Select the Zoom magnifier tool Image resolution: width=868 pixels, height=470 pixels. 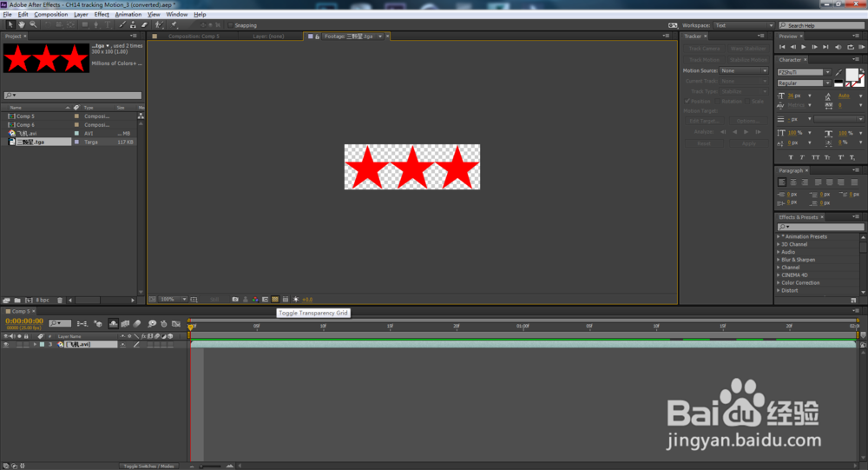[33, 25]
